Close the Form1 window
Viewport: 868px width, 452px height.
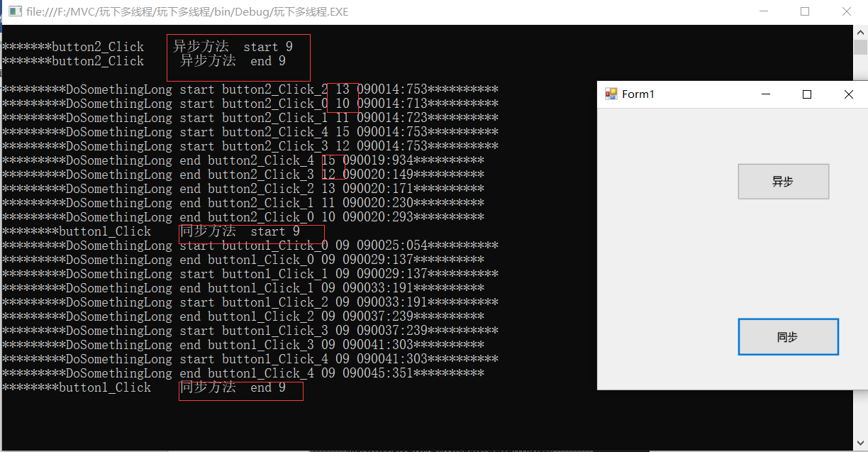(x=848, y=94)
